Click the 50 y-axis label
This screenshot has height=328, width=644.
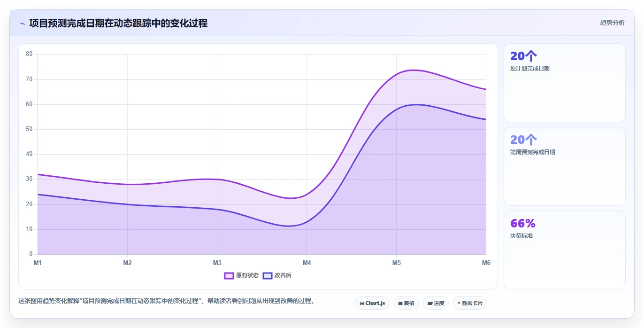coord(29,129)
